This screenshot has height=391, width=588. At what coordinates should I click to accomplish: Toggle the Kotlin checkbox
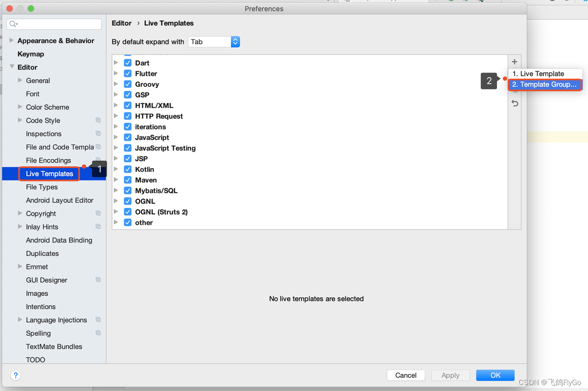pyautogui.click(x=128, y=170)
